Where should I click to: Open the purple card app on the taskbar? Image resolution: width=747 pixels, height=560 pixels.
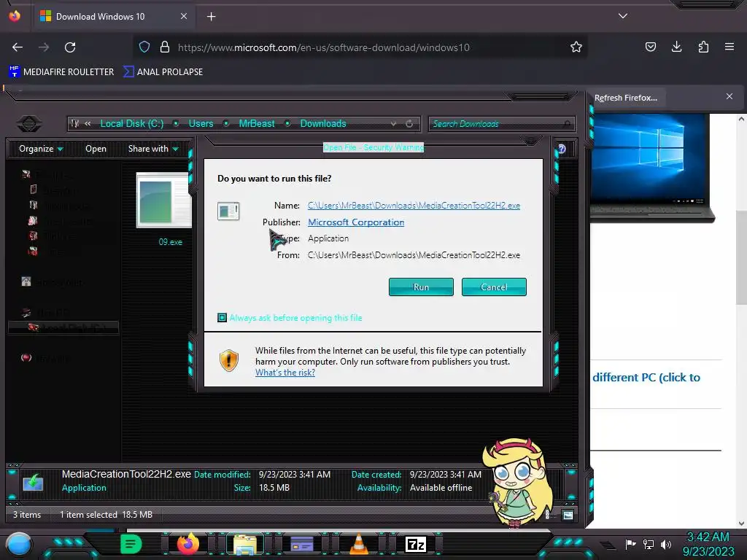click(x=302, y=544)
